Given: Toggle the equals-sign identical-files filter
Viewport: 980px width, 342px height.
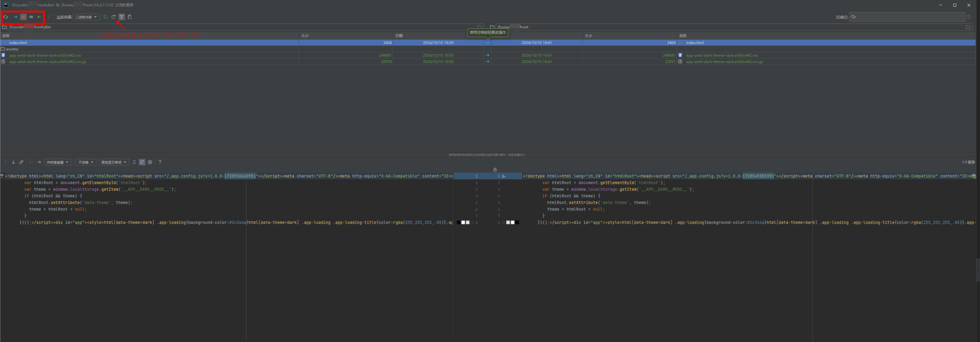Looking at the screenshot, I should (31, 17).
